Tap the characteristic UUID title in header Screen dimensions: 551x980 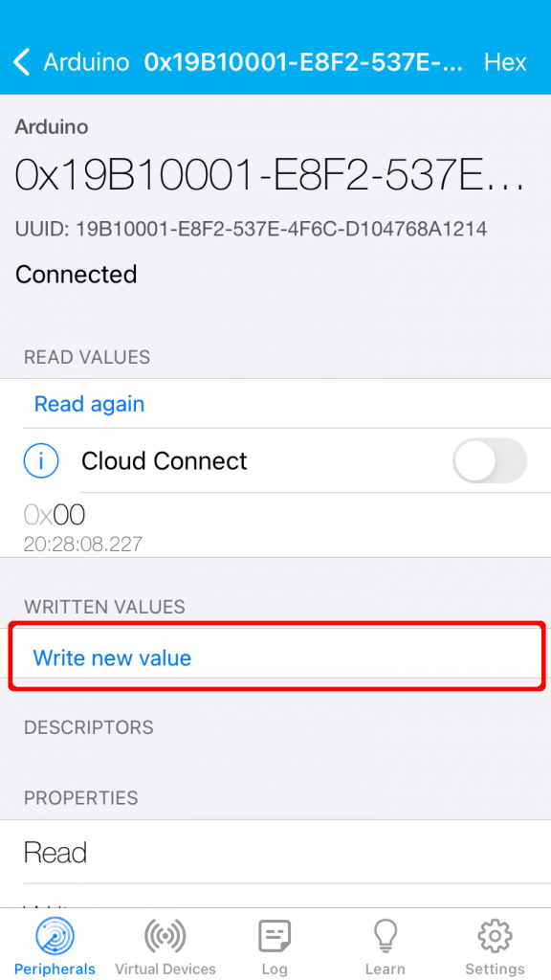(x=304, y=62)
